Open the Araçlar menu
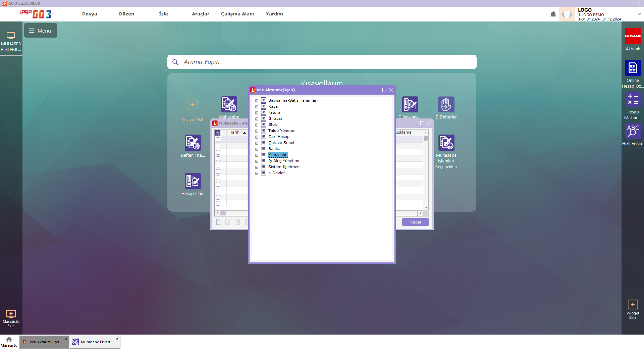The width and height of the screenshot is (644, 349). [x=200, y=14]
